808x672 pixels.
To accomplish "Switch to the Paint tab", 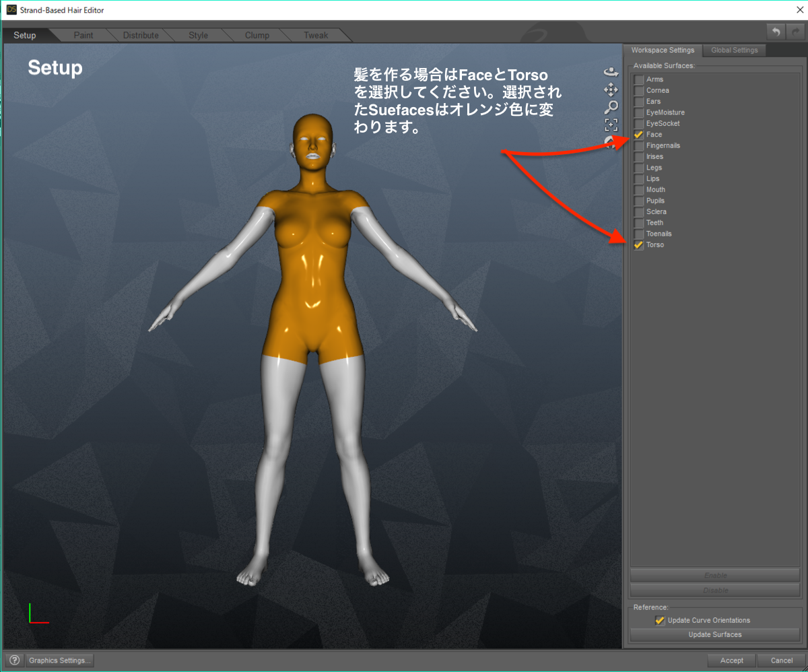I will point(83,35).
